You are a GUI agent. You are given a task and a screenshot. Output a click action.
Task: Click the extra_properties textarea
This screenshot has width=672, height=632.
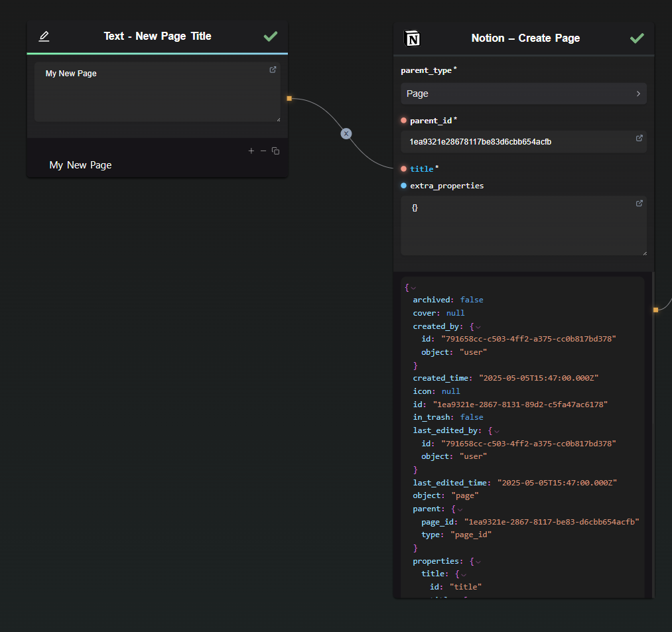click(523, 225)
